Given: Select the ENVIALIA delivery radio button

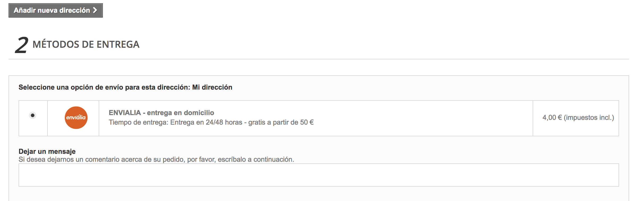Looking at the screenshot, I should click(x=33, y=115).
